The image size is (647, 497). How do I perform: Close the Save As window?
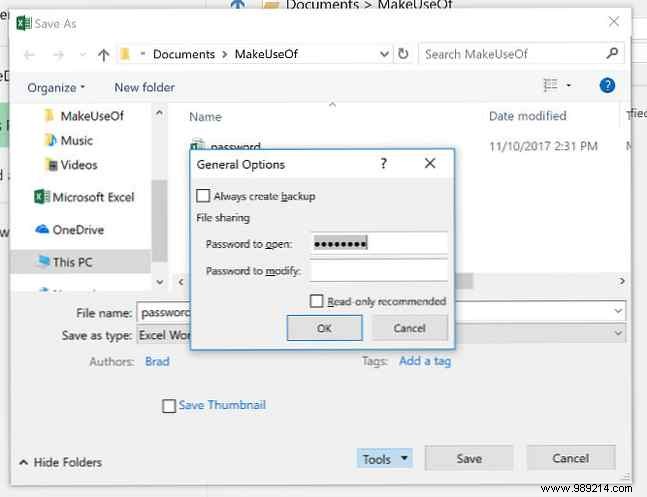tap(614, 21)
